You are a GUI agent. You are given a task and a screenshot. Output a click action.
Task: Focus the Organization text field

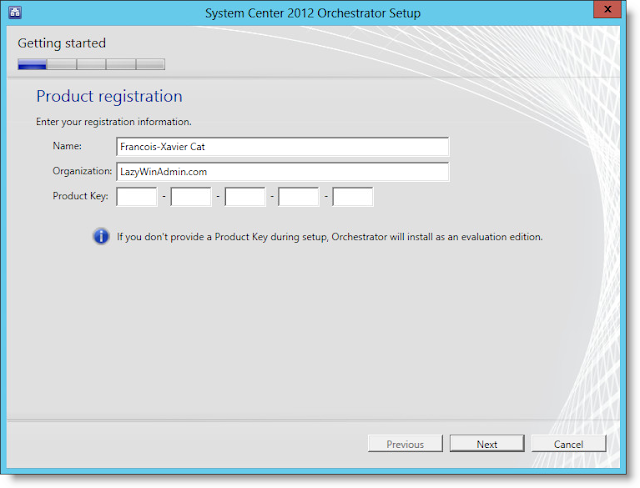282,172
